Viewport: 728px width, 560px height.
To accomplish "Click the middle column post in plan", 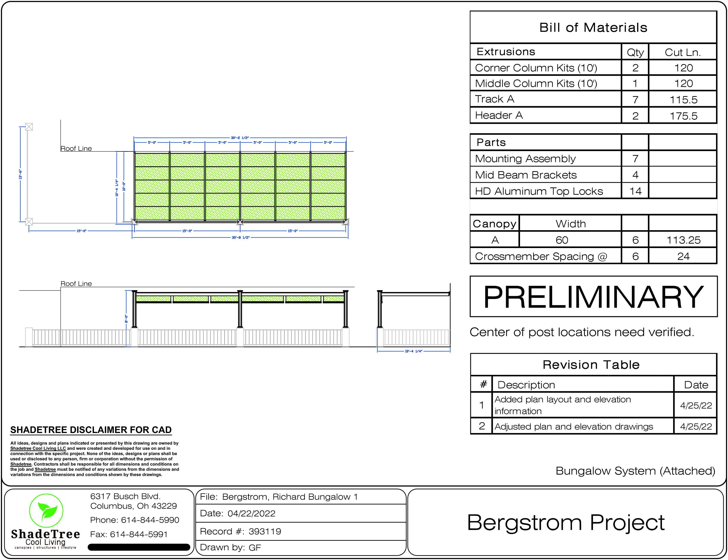I will pyautogui.click(x=240, y=221).
